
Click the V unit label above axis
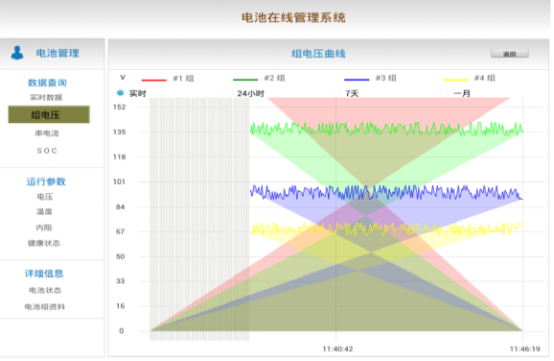pos(123,77)
